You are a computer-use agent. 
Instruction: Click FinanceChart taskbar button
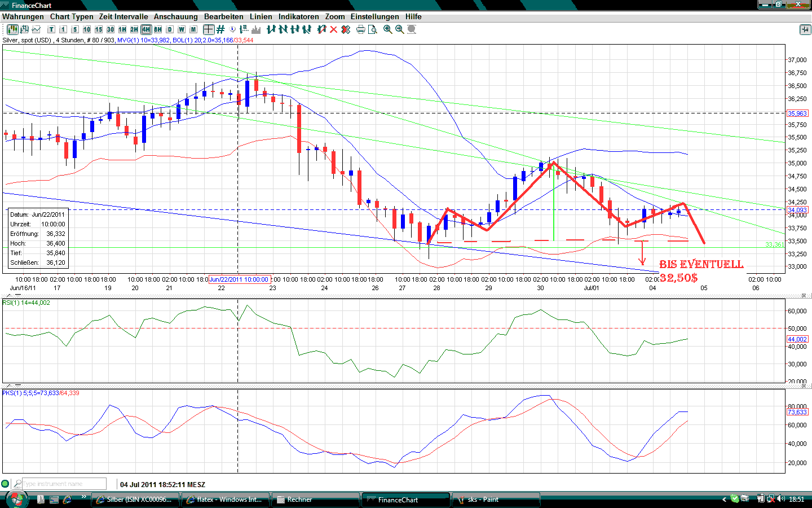[406, 500]
